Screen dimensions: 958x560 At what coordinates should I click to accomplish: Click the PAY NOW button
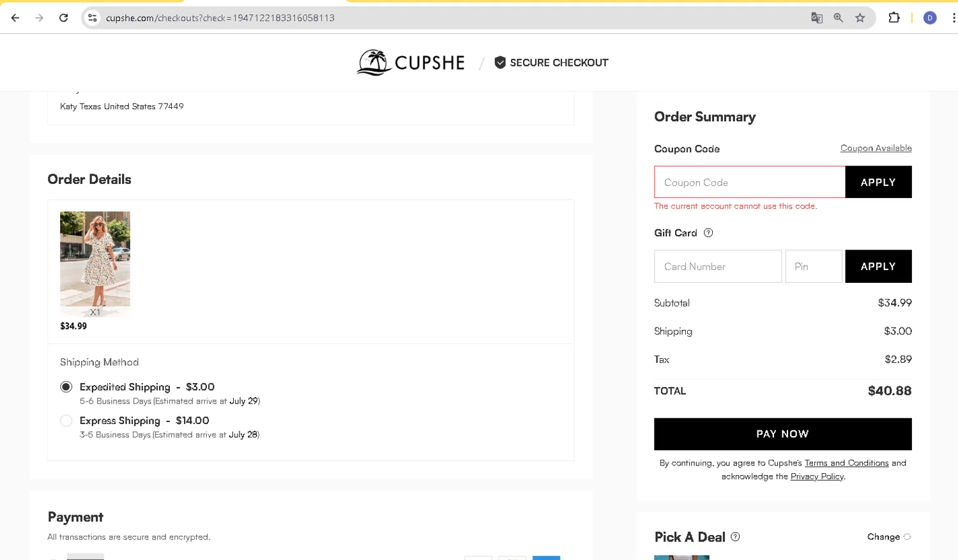click(782, 434)
